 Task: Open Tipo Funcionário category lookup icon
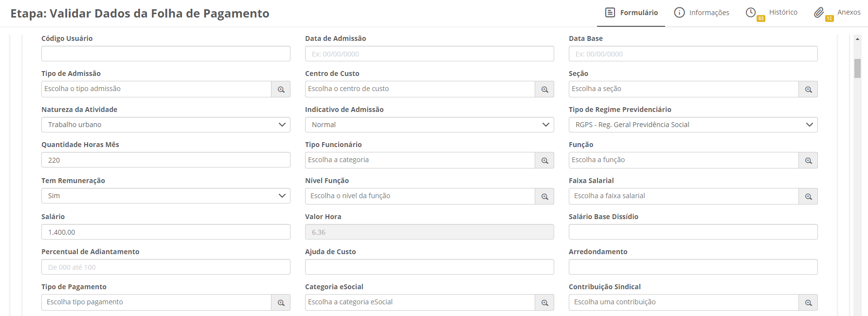544,161
